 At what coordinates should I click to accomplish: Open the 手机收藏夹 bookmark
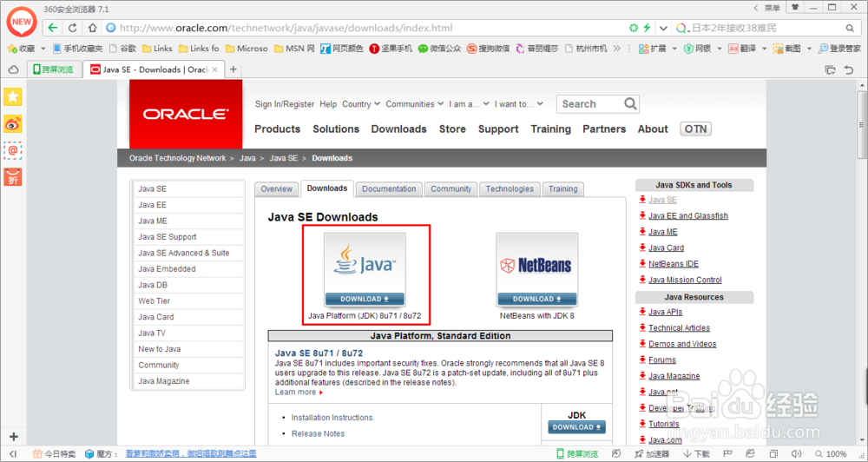[77, 49]
